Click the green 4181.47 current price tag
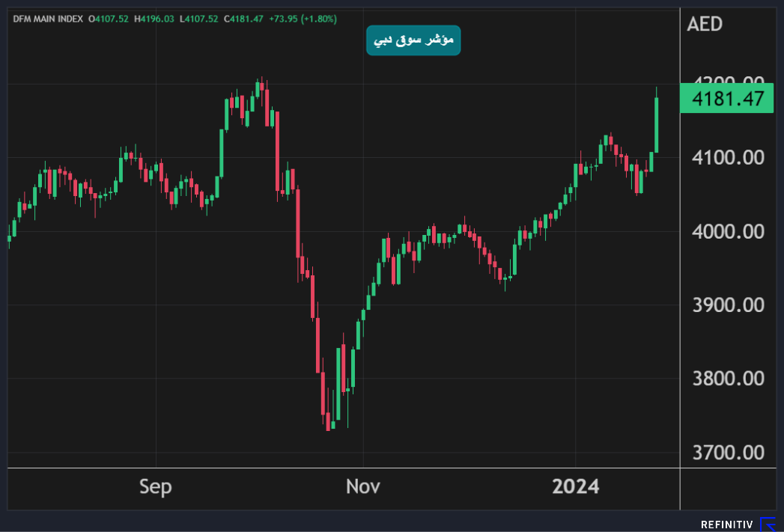Viewport: 784px width, 532px height. click(726, 98)
